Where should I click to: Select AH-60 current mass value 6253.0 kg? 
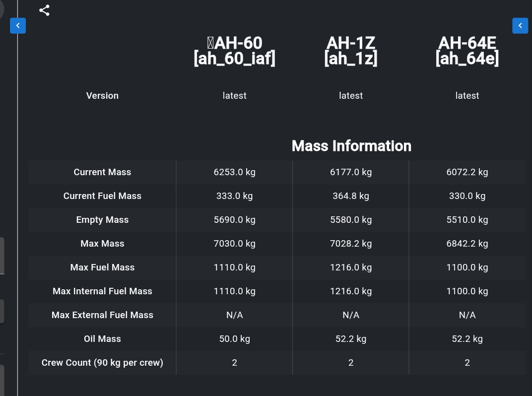(234, 172)
